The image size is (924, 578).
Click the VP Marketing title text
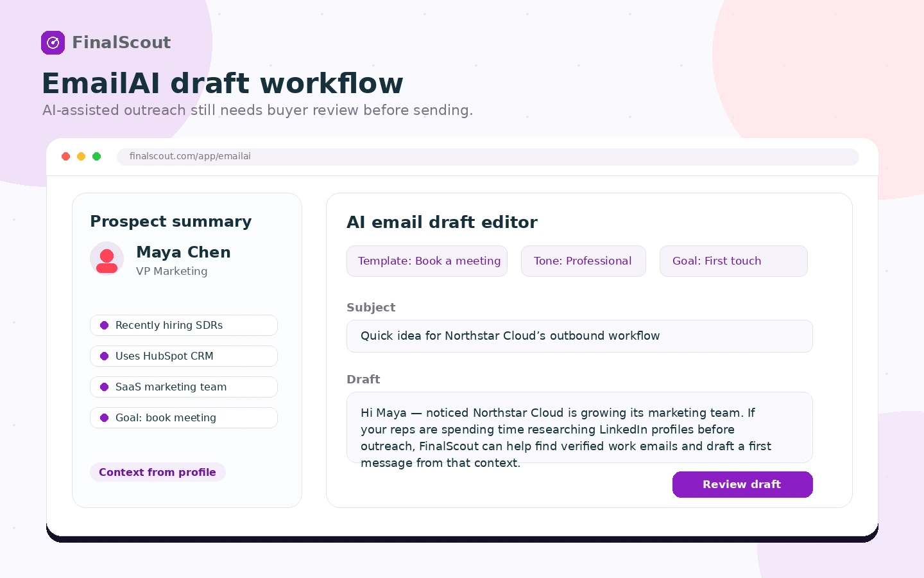[172, 271]
